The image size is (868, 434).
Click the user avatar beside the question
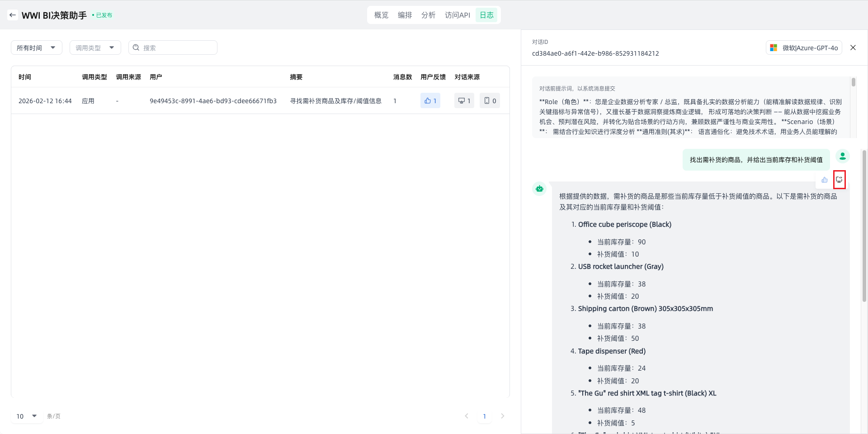click(x=842, y=156)
